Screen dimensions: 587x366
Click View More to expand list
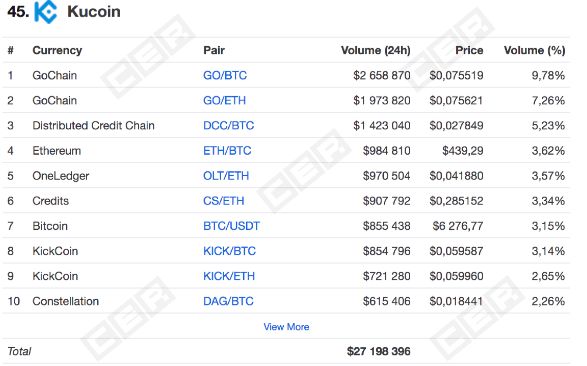[286, 327]
